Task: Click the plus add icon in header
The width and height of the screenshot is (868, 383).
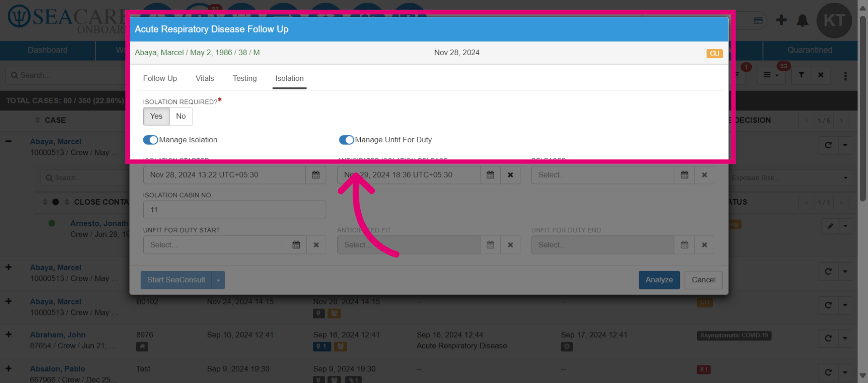Action: tap(781, 20)
